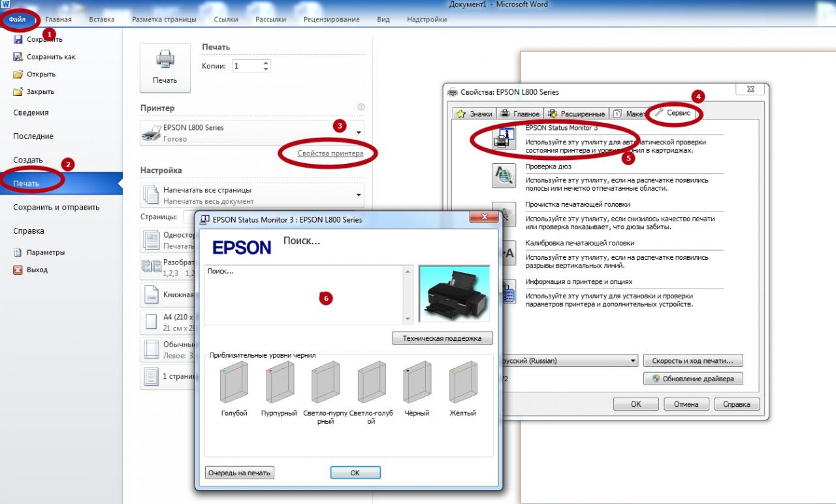Expand the Русский (Russian) language dropdown
Viewport: 836px width, 504px height.
pos(633,360)
